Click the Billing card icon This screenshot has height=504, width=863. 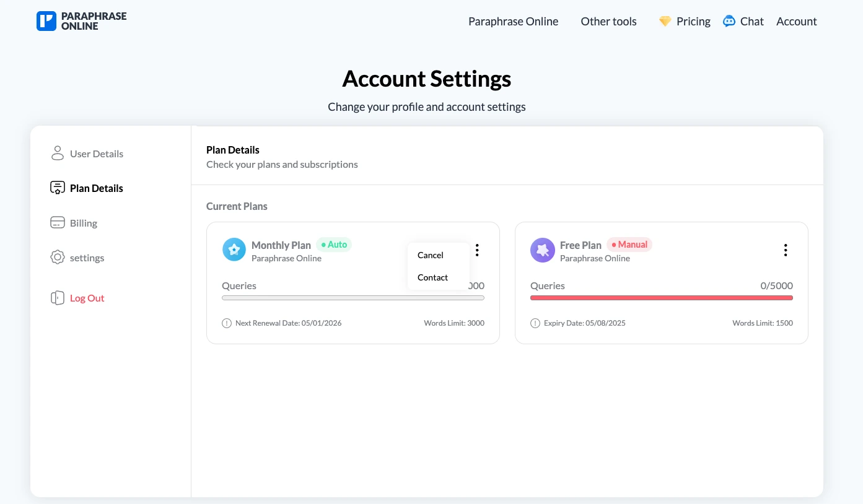(x=58, y=223)
